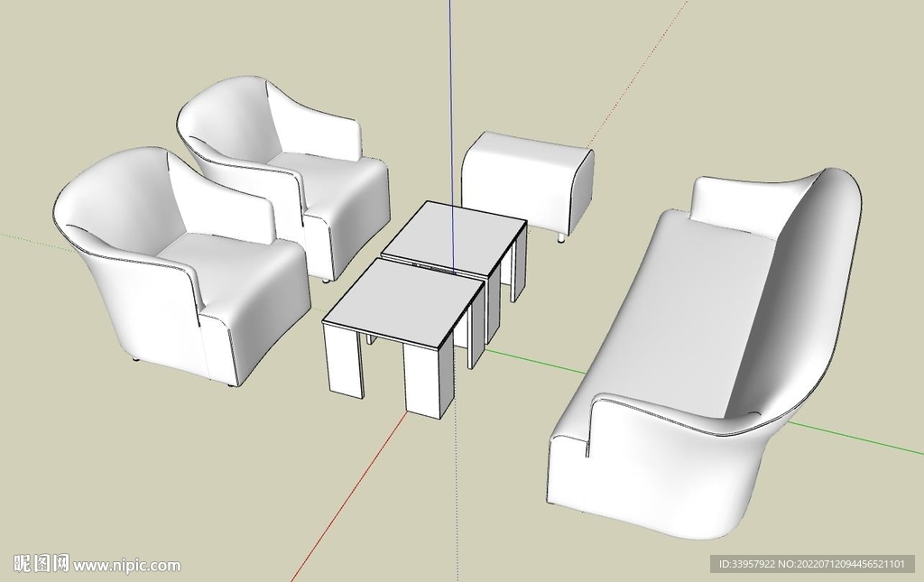Screen dimensions: 924x582
Task: Click the Chinese nipic logo watermark
Action: pos(41,564)
